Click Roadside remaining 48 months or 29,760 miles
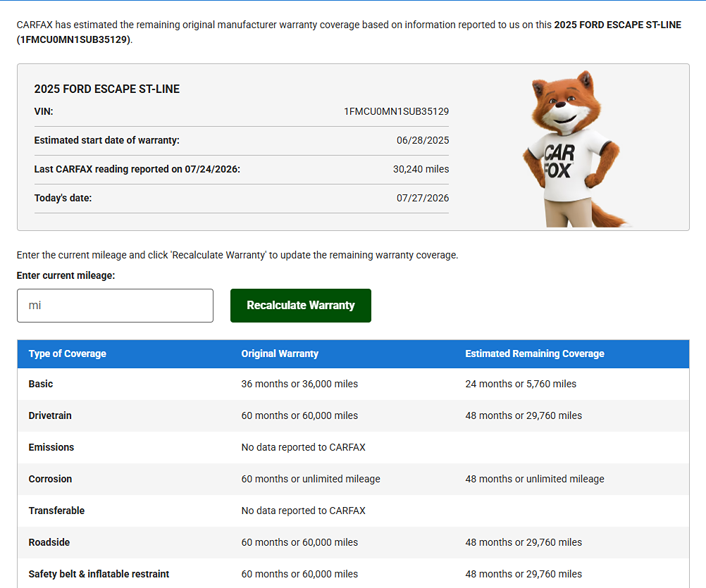Viewport: 706px width, 588px height. 524,542
